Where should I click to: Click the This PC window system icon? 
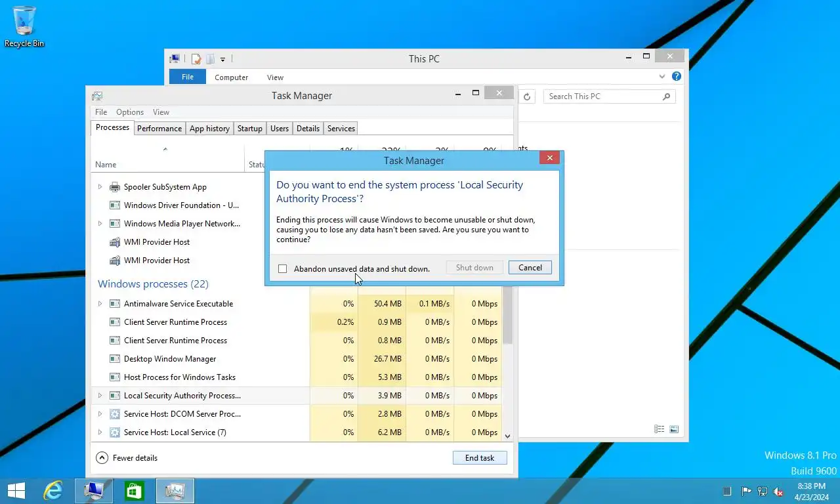(x=175, y=59)
